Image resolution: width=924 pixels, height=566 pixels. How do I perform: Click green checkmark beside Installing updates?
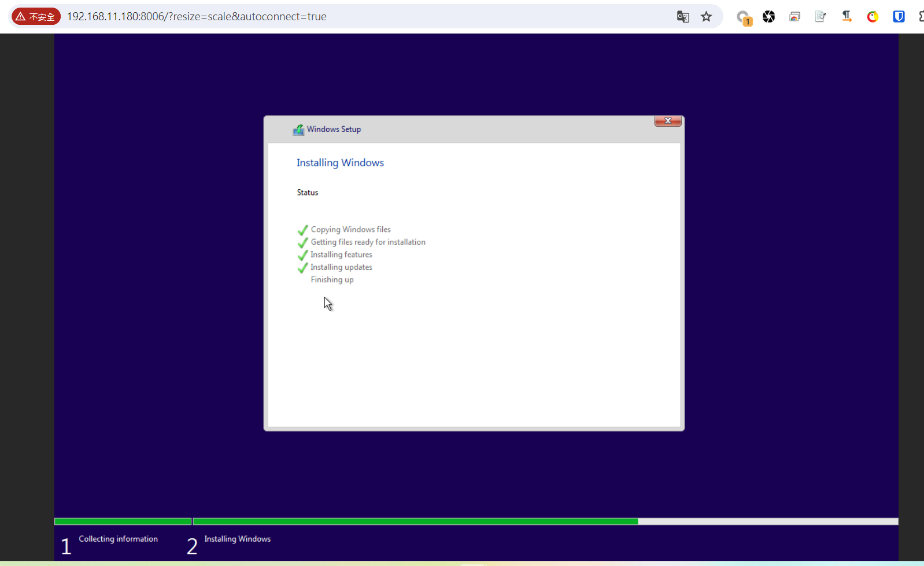(302, 267)
